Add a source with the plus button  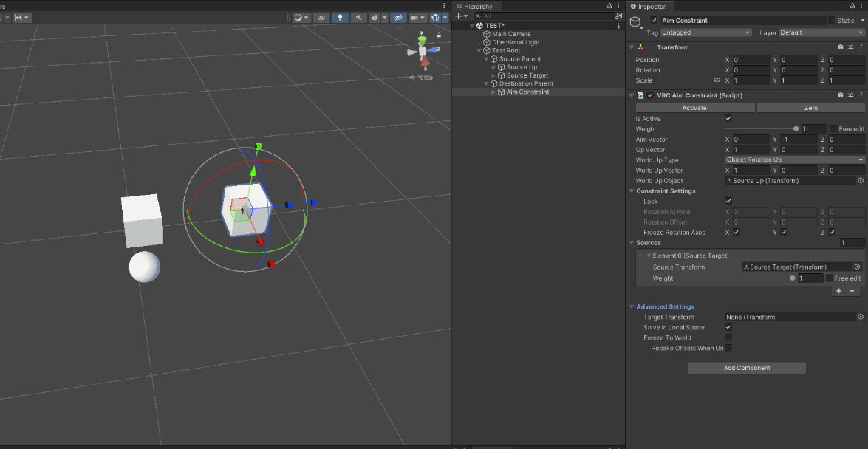point(838,291)
